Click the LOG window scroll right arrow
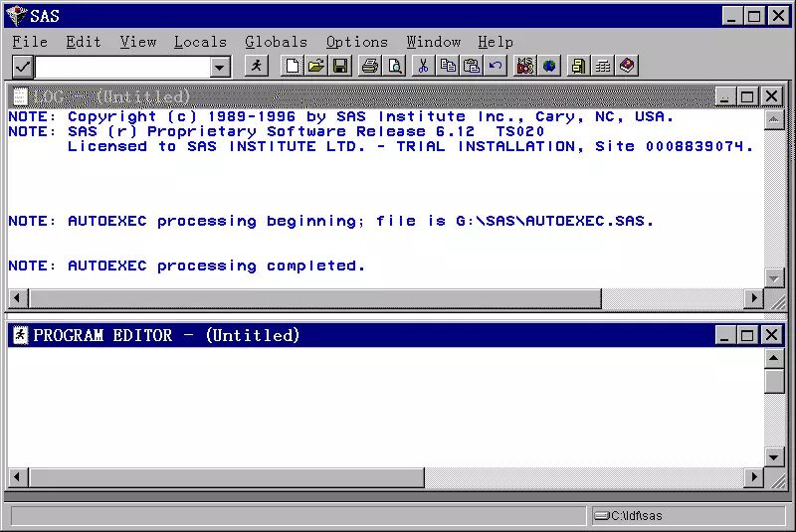Screen dimensions: 796x532 click(x=754, y=297)
